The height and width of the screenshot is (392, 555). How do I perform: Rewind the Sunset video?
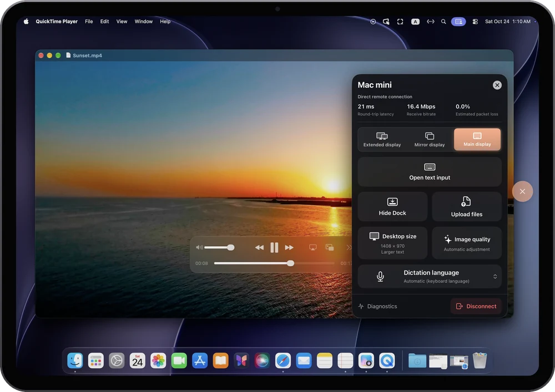(x=259, y=247)
